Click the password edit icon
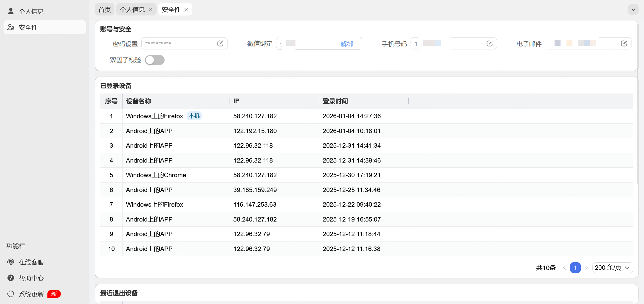The height and width of the screenshot is (304, 644). pos(220,43)
